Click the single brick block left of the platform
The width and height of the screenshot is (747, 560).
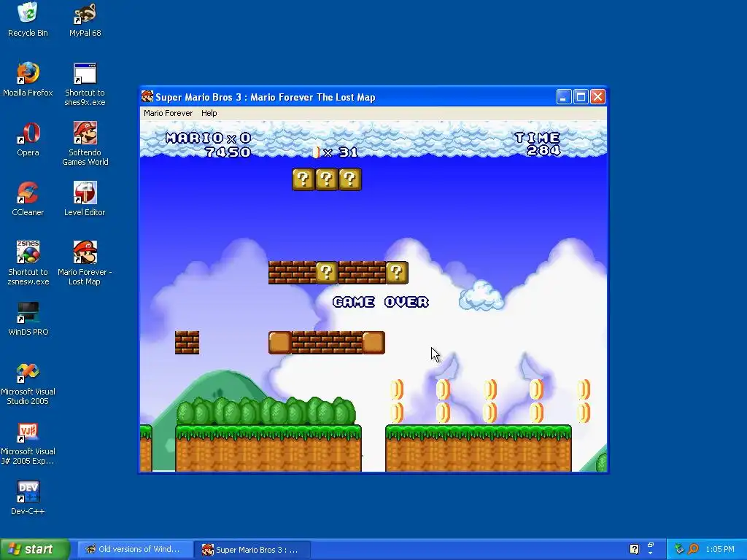(x=187, y=343)
